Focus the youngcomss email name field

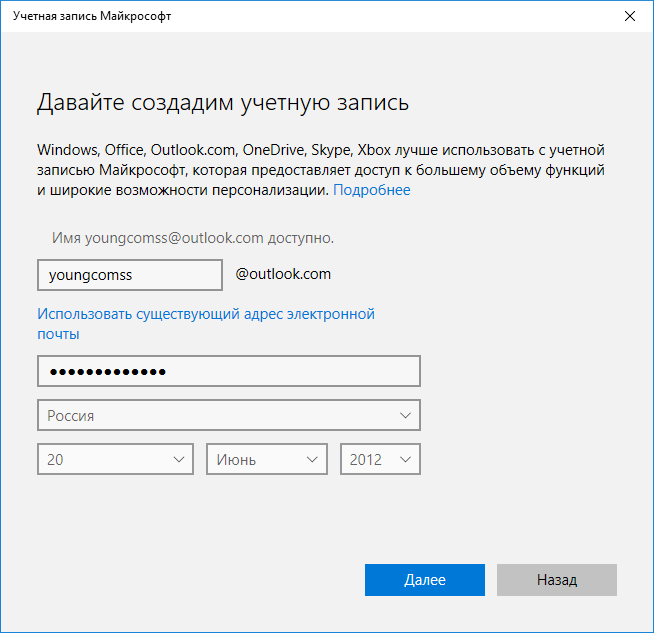130,275
